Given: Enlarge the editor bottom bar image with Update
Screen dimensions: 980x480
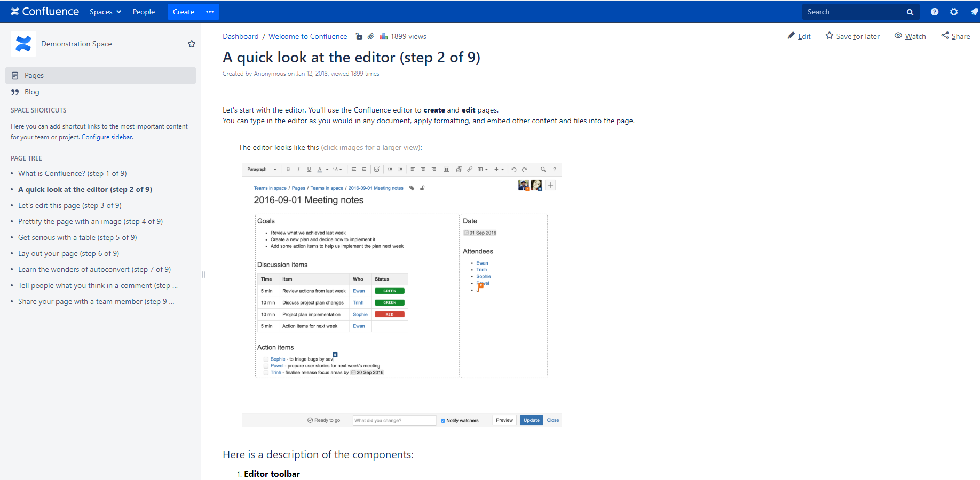Looking at the screenshot, I should [402, 420].
